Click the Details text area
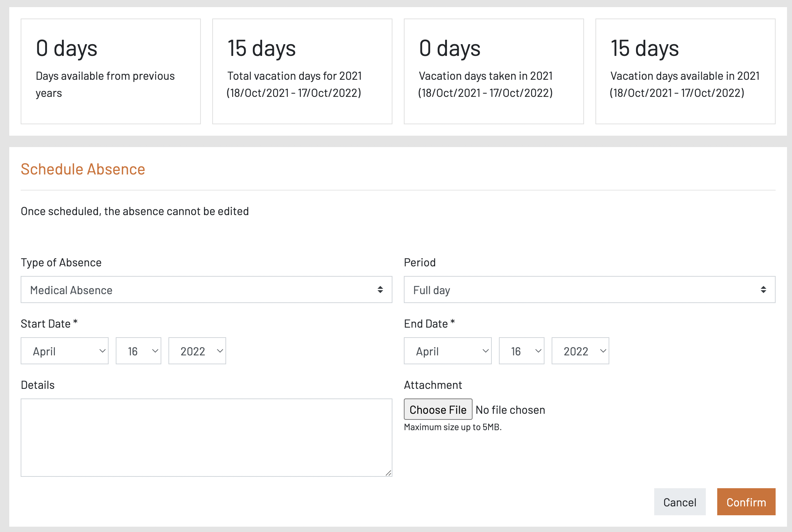The width and height of the screenshot is (792, 532). tap(206, 437)
